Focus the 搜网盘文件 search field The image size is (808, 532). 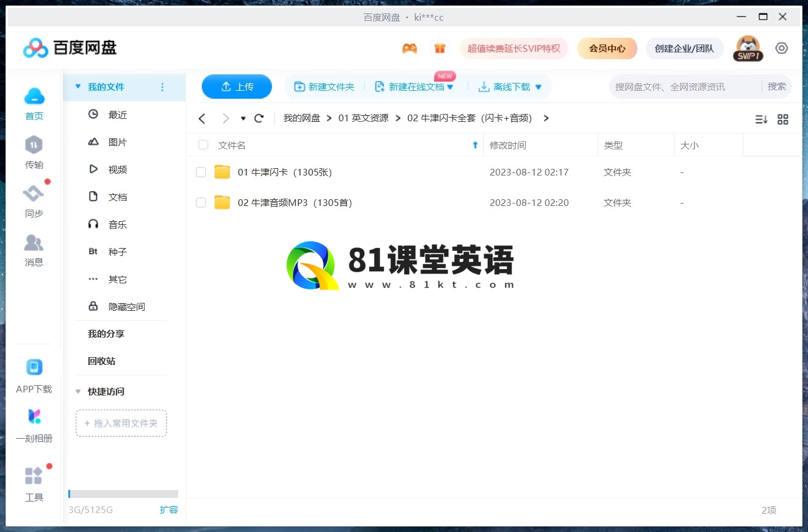point(685,87)
